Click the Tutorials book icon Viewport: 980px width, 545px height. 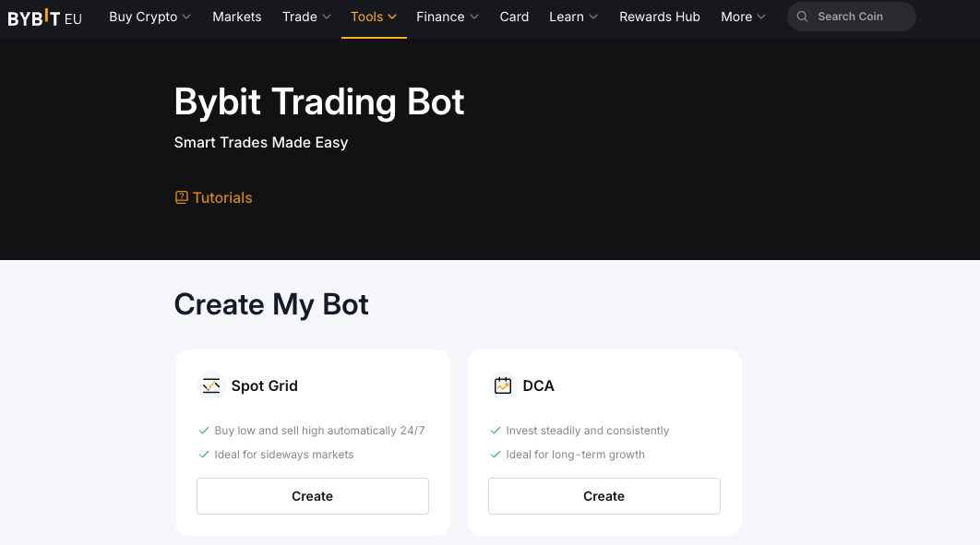coord(181,196)
